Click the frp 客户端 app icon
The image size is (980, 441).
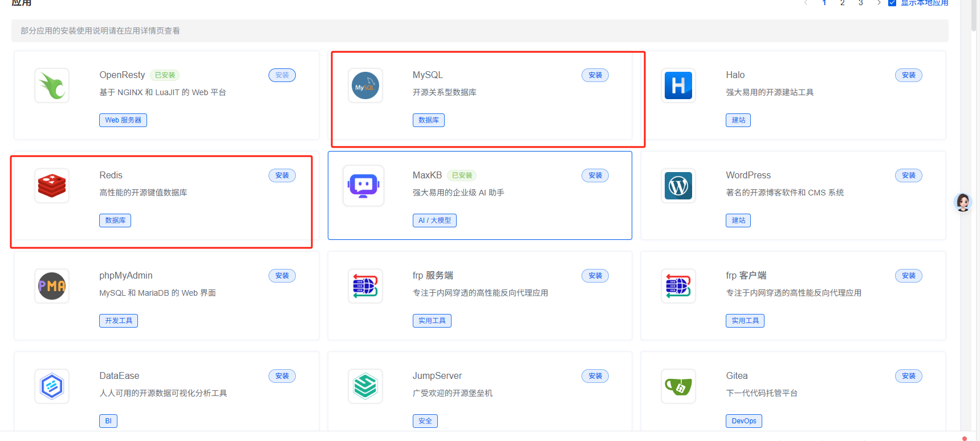coord(678,286)
